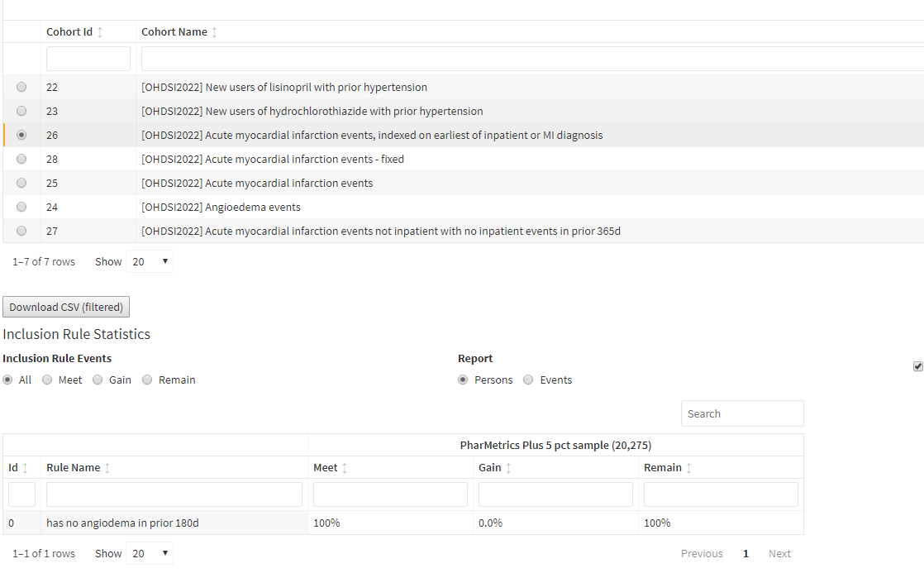
Task: Uncheck the checkbox at the top right
Action: (917, 365)
